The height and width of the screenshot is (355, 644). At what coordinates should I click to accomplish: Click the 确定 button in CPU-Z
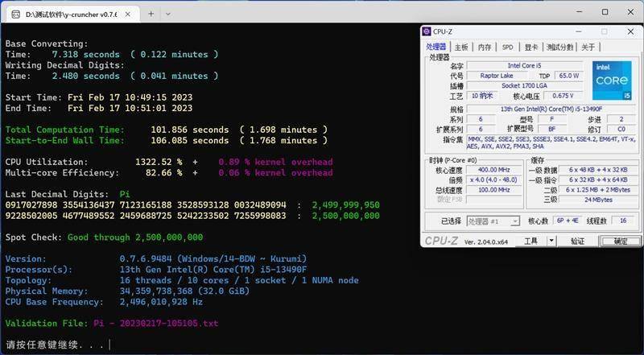(620, 241)
